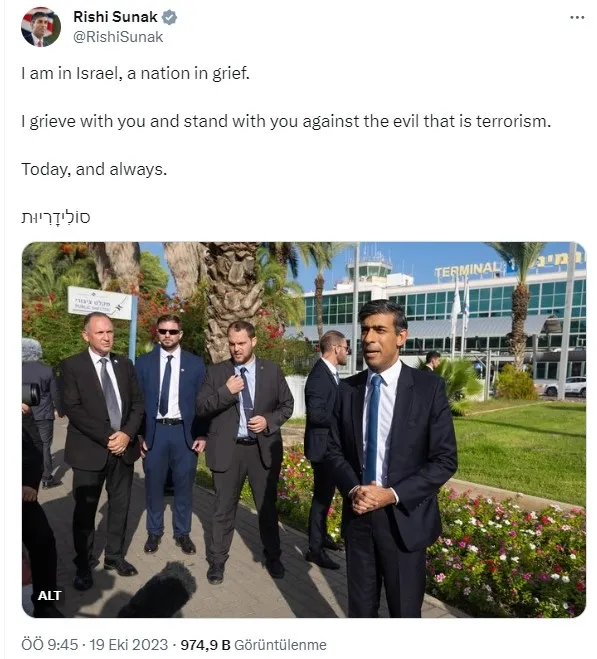Viewport: 597px width, 659px height.
Task: Click the TERMINAL sign in the photo
Action: point(468,270)
